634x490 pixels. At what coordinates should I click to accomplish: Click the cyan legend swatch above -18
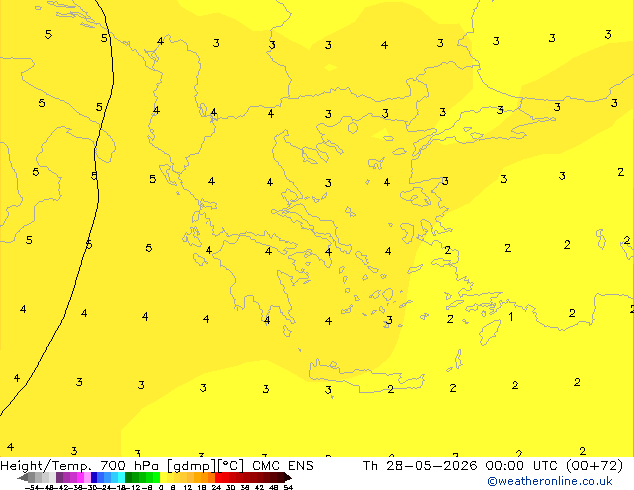[x=121, y=477]
